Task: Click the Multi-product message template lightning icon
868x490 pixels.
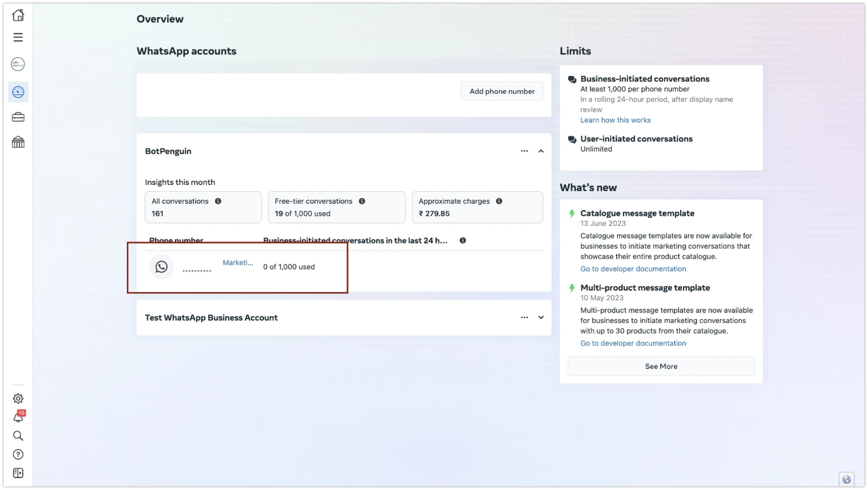Action: point(572,288)
